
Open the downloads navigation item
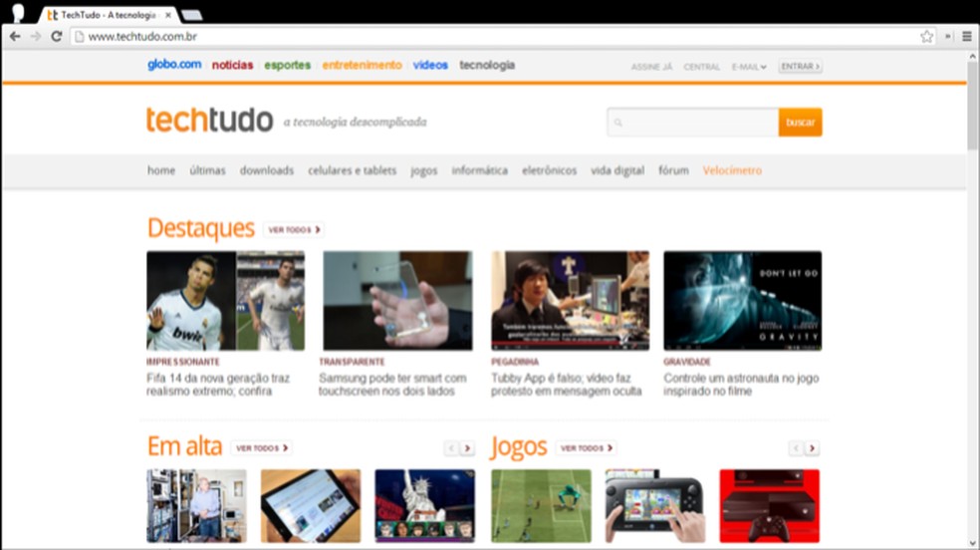pos(267,170)
